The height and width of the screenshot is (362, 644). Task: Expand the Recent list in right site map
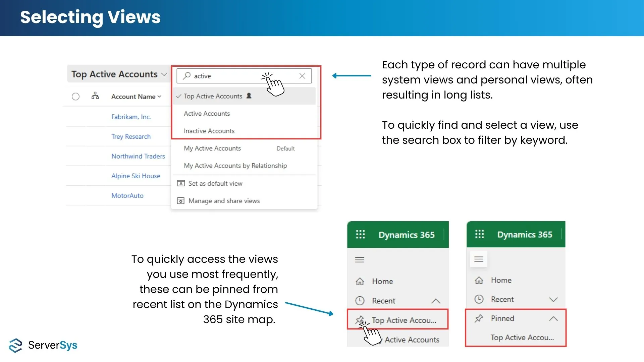click(553, 299)
